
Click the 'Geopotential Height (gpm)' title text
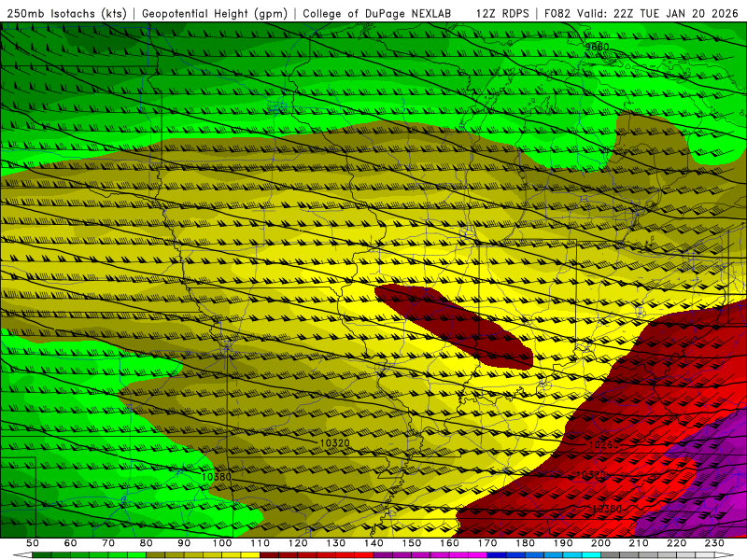pyautogui.click(x=215, y=14)
